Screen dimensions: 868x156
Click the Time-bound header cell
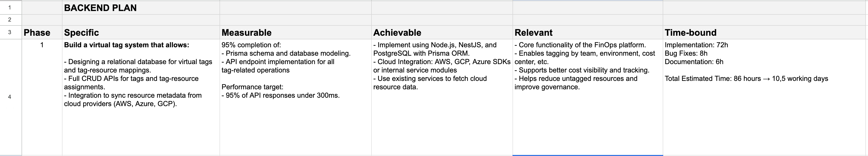click(x=765, y=32)
